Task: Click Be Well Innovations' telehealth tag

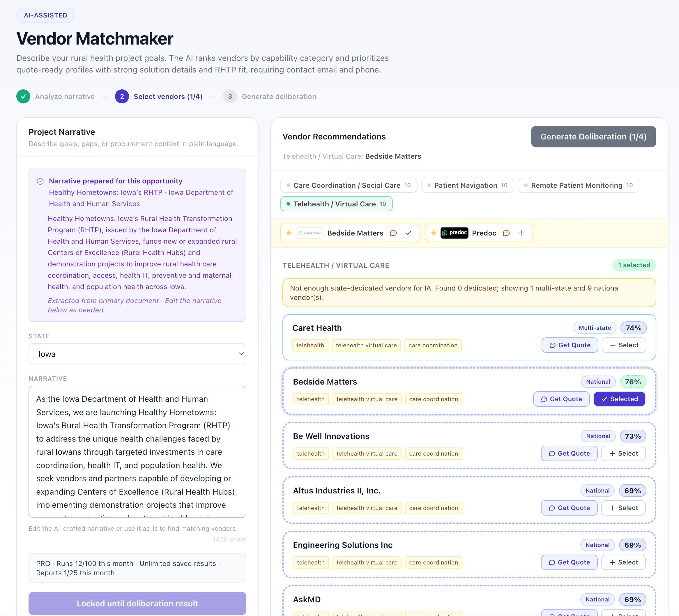Action: point(311,454)
